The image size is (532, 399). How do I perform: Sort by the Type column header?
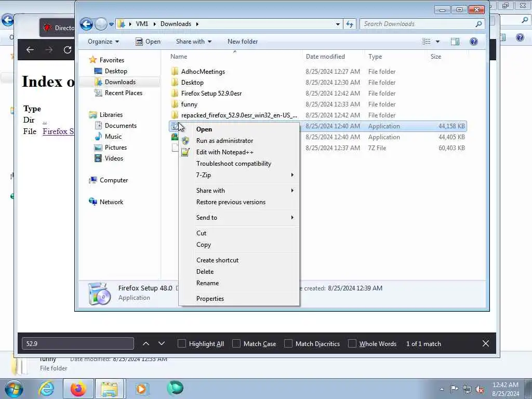point(375,57)
